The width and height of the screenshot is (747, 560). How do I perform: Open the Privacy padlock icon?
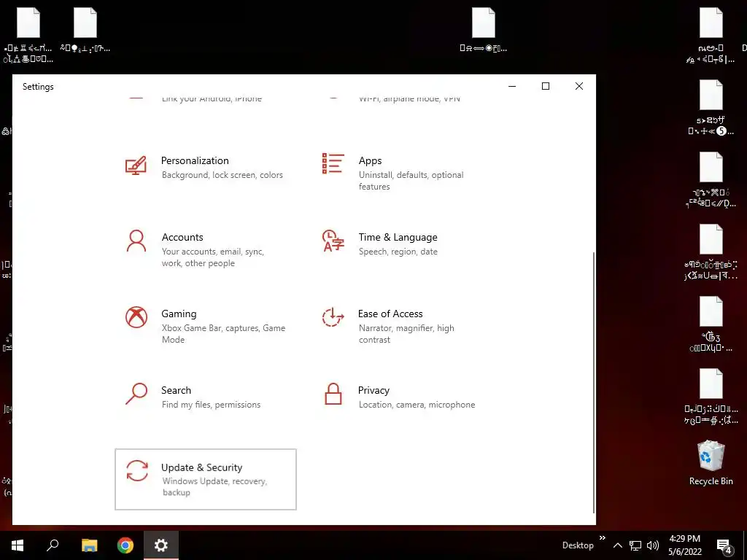coord(333,394)
